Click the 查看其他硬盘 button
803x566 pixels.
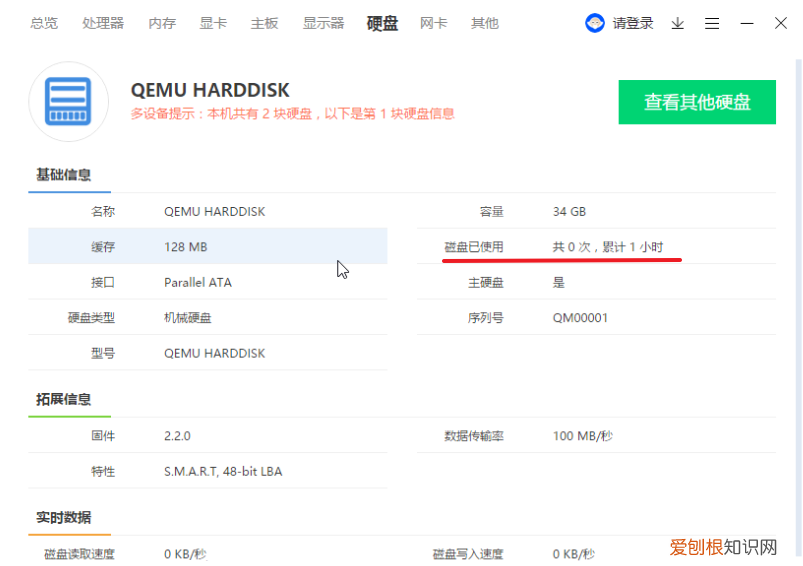point(697,102)
